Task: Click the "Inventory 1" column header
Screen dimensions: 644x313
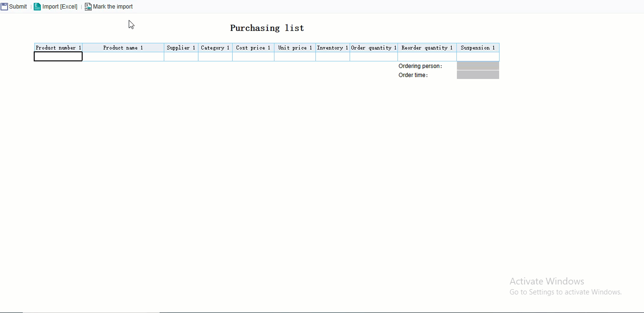Action: 332,48
